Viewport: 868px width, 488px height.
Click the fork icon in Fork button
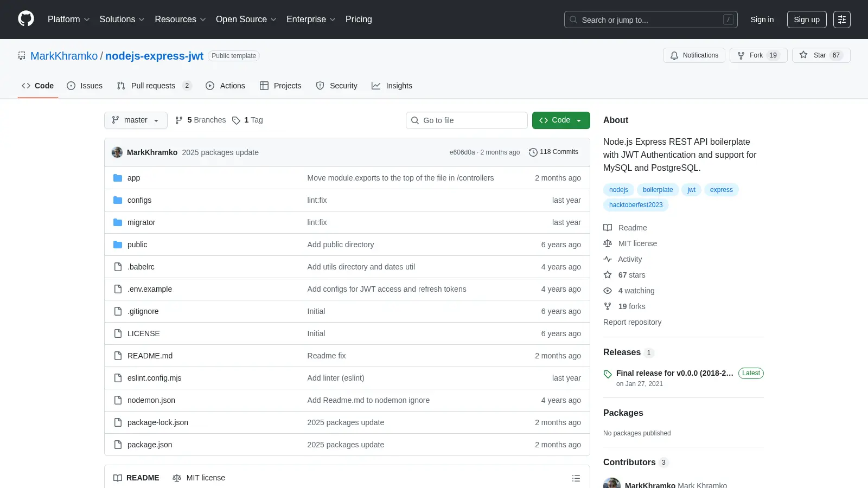pos(741,55)
